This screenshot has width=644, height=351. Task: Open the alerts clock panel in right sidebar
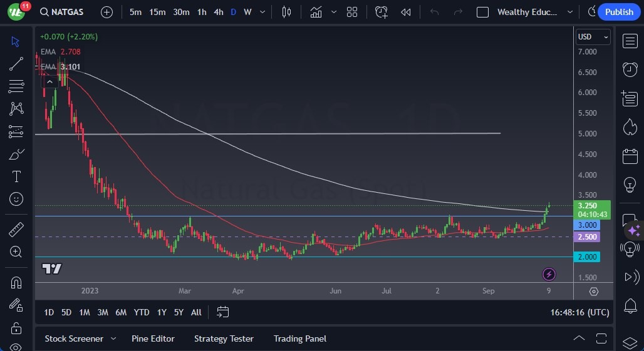click(630, 69)
